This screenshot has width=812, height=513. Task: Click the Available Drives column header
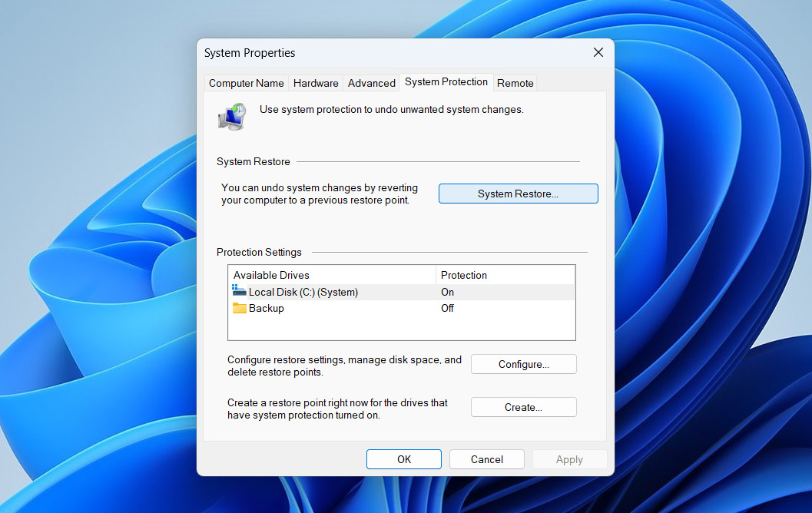point(332,275)
